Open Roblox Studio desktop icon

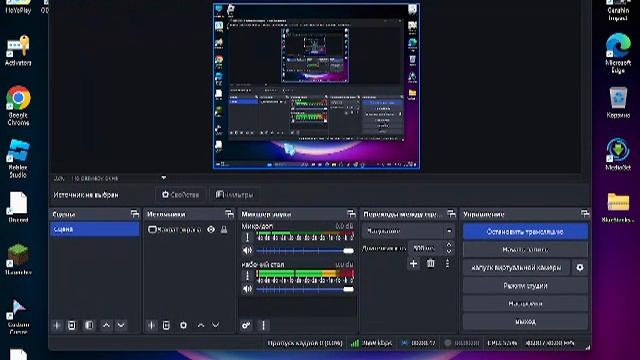point(18,158)
